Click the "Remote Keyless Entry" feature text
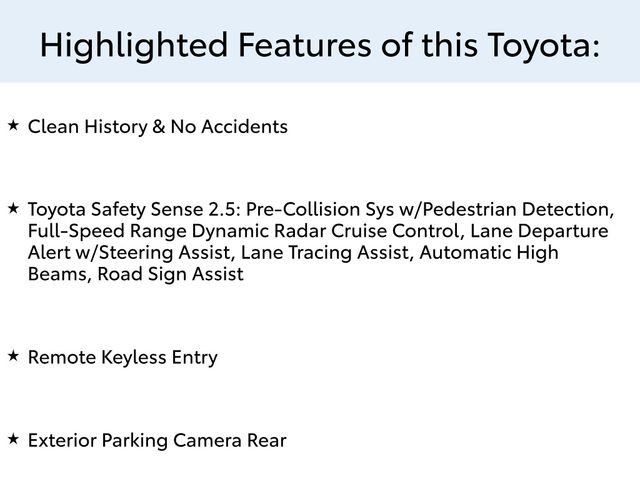 click(123, 357)
